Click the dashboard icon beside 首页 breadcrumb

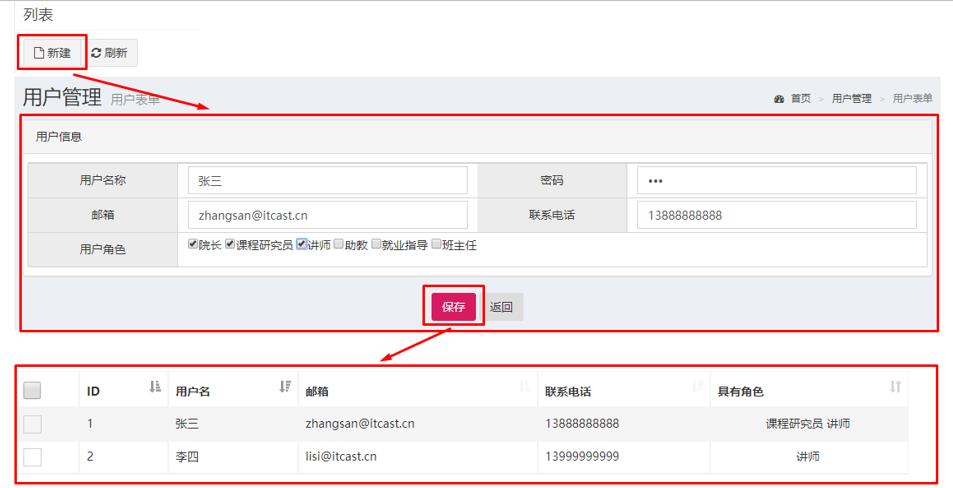(779, 99)
